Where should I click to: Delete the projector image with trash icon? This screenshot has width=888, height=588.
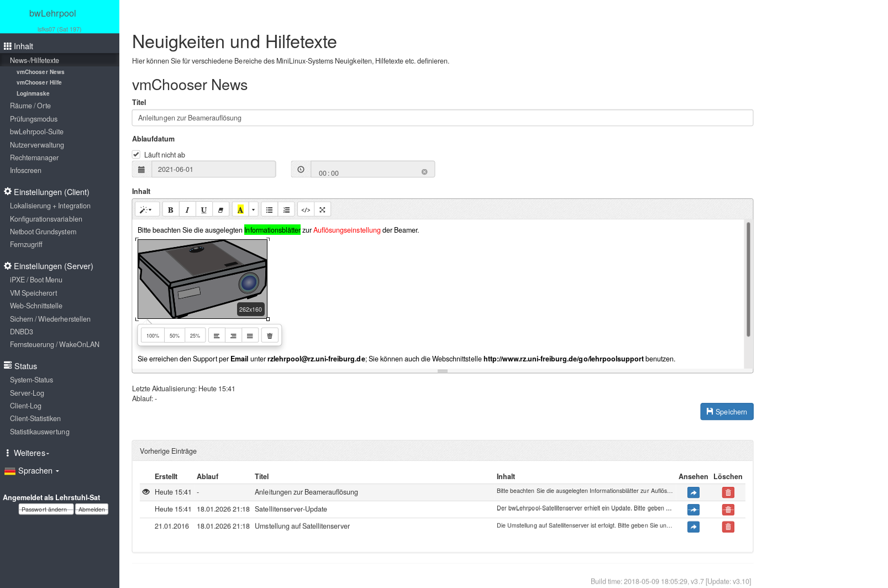(270, 335)
